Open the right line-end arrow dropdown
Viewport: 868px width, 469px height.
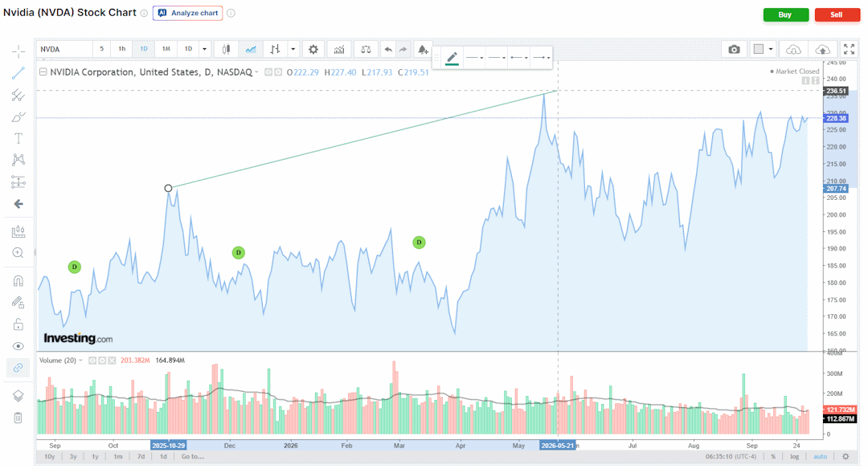click(x=541, y=58)
